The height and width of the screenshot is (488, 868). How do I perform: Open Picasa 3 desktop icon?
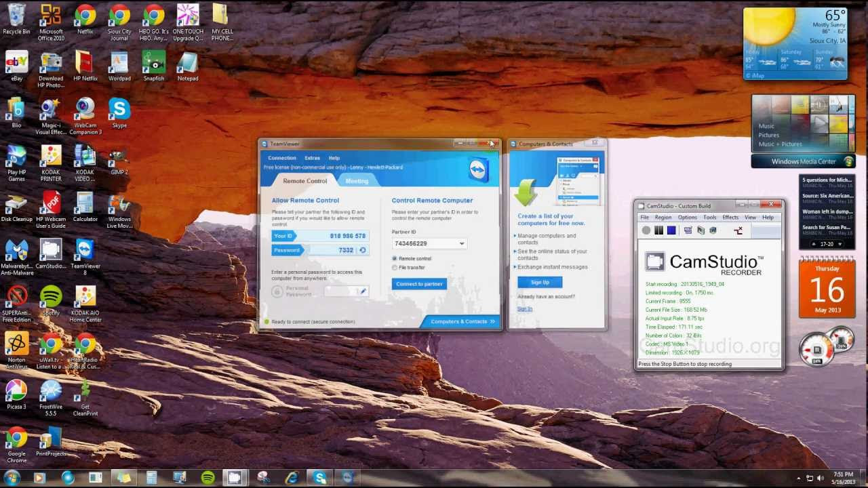coord(16,395)
